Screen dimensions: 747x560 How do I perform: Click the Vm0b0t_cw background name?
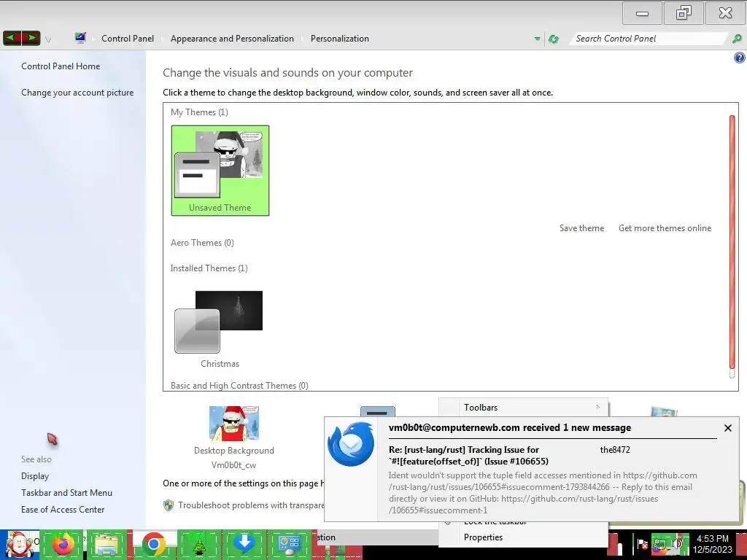(x=234, y=465)
